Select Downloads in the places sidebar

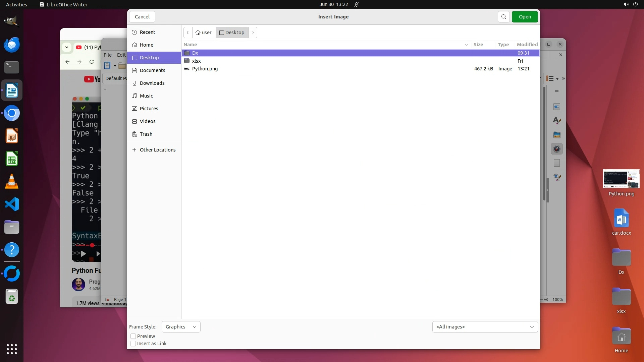pyautogui.click(x=152, y=83)
